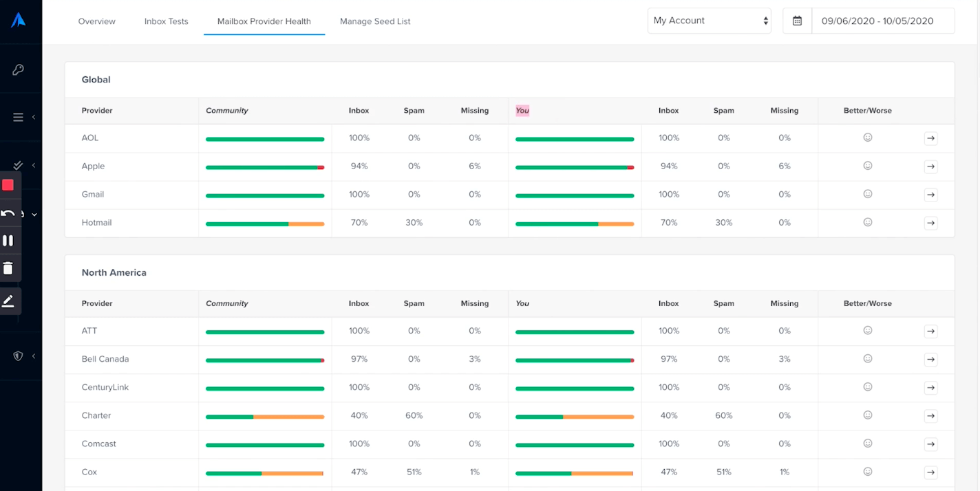
Task: Click the You bar for the Charter row
Action: coord(575,417)
